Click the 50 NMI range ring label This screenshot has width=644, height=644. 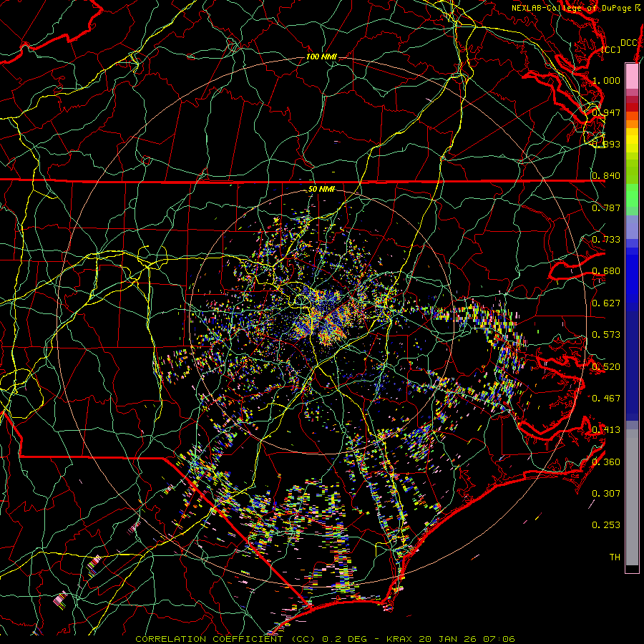click(321, 189)
